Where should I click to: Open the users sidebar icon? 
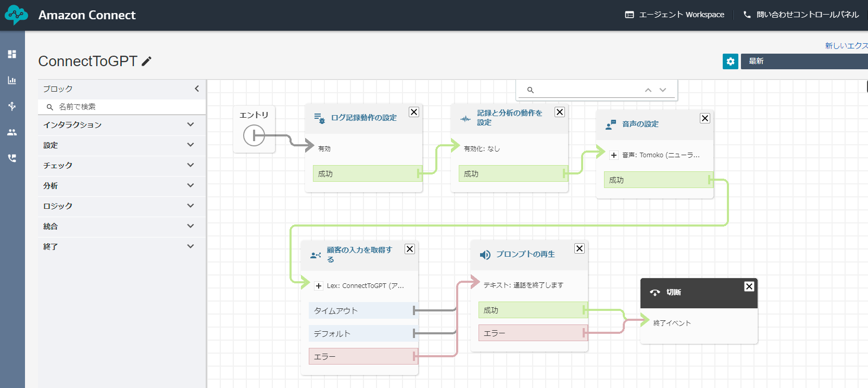(x=12, y=132)
